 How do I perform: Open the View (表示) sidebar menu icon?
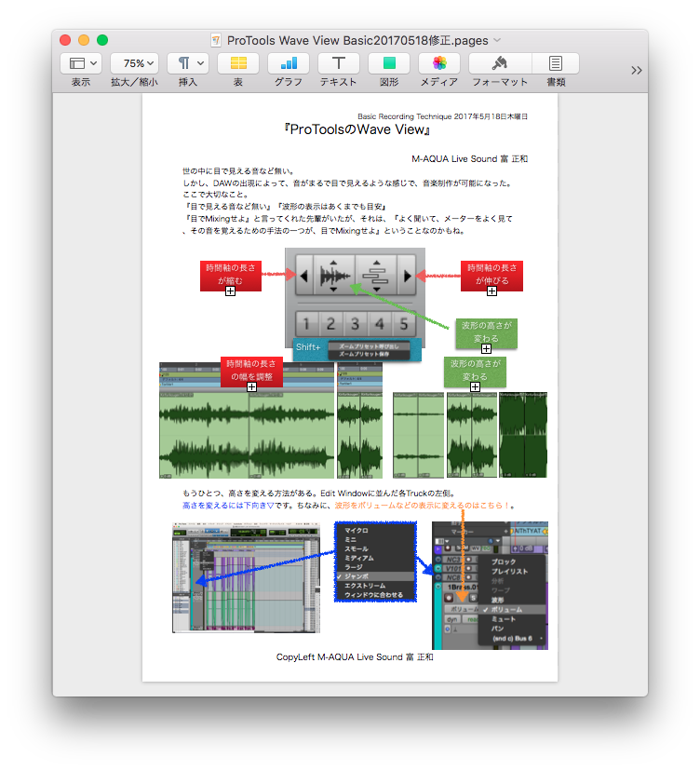pos(81,63)
